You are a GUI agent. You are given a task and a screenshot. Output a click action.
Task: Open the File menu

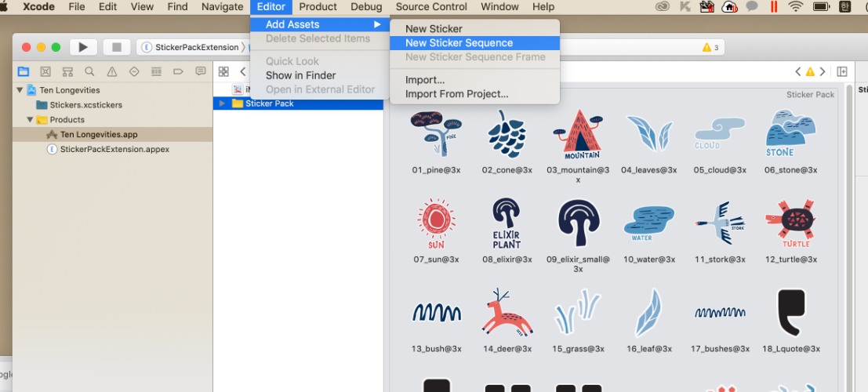coord(76,7)
